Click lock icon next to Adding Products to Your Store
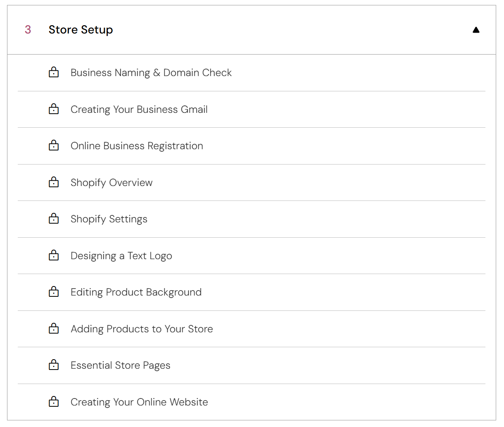 (x=54, y=329)
